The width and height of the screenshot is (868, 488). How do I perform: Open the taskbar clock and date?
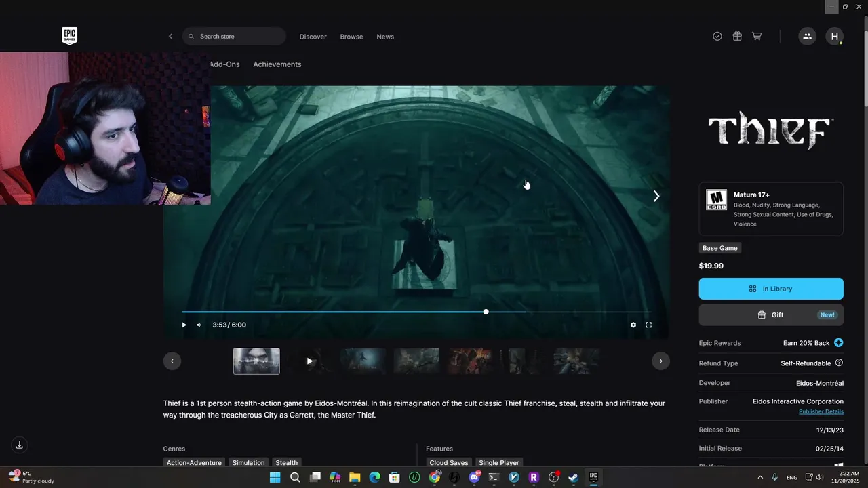tap(848, 477)
